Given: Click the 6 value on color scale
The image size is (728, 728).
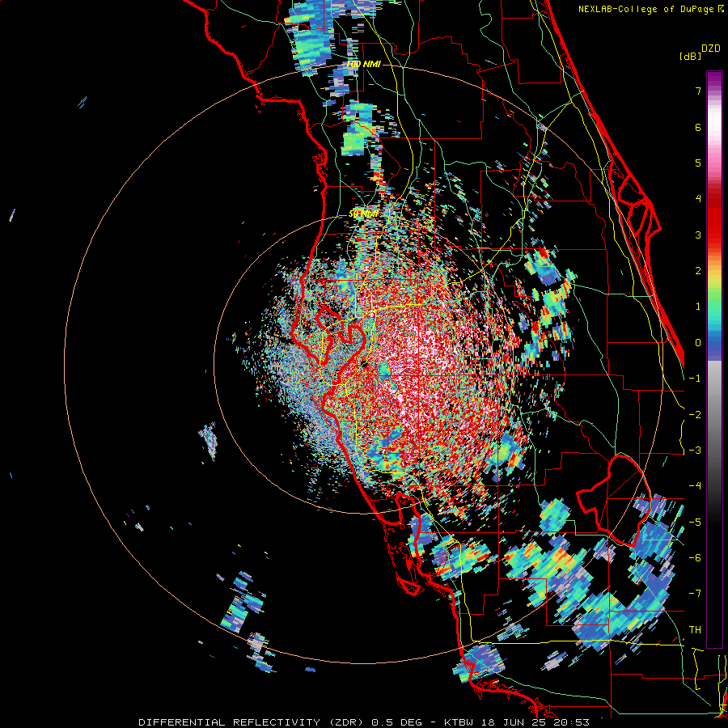Looking at the screenshot, I should (x=698, y=127).
